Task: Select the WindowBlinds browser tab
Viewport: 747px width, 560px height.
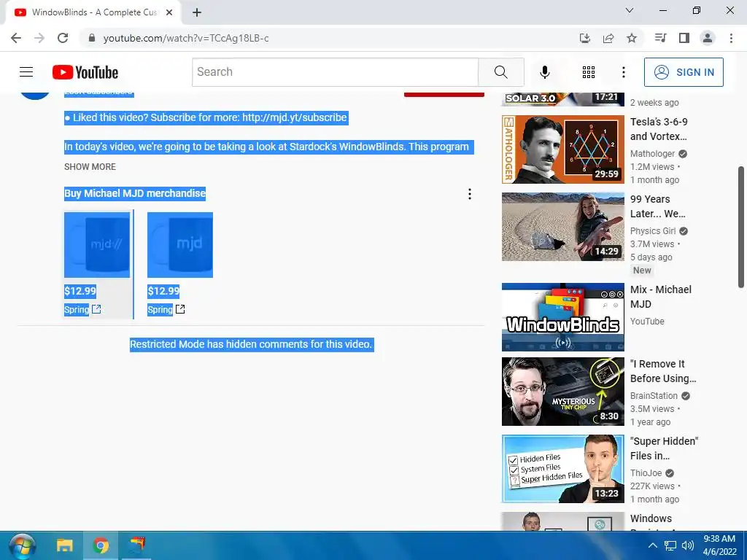Action: tap(93, 12)
